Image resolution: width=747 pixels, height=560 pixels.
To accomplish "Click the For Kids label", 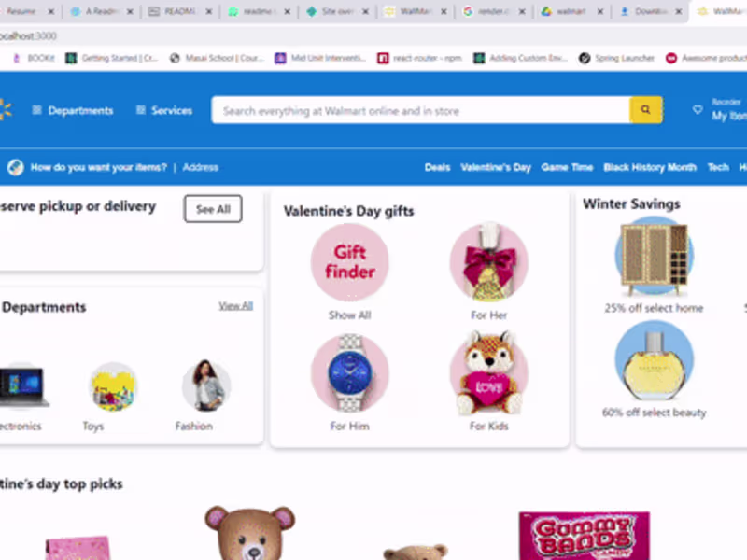I will coord(489,427).
